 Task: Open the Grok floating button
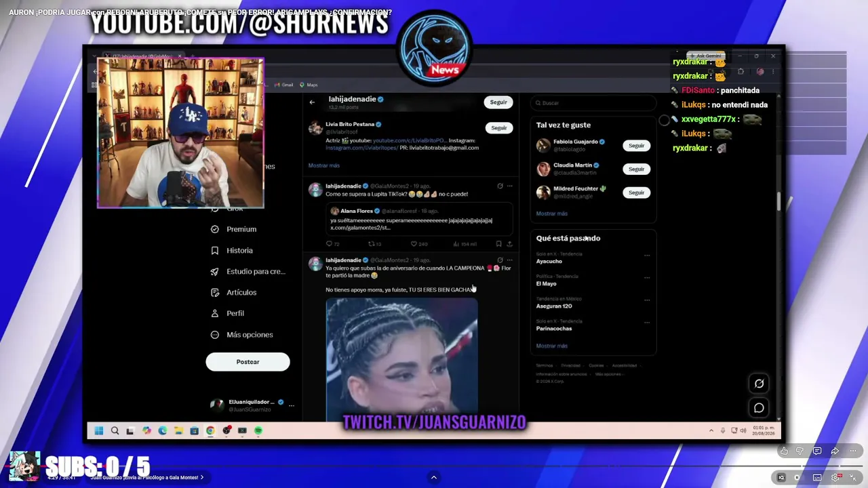[x=759, y=384]
